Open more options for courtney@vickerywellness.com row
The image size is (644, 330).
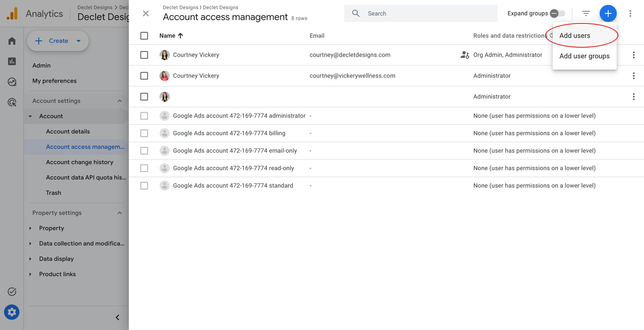point(633,76)
